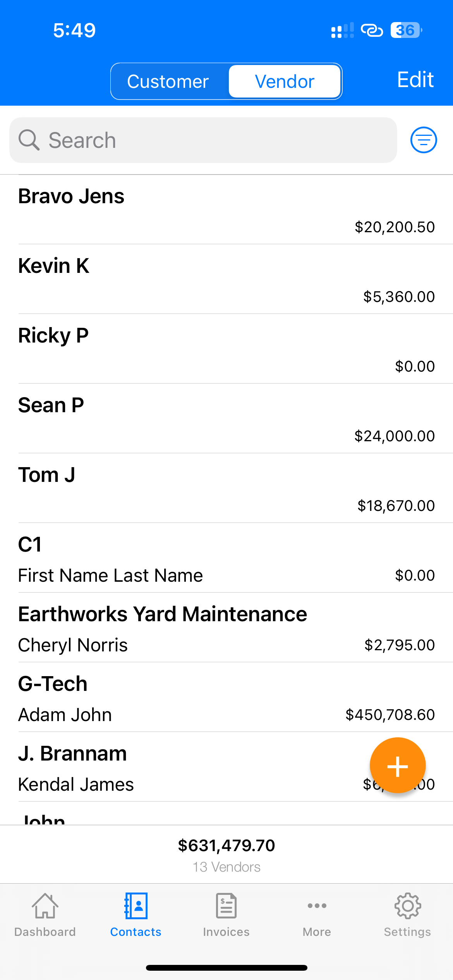This screenshot has width=453, height=980.
Task: Tap the battery indicator in status bar
Action: 406,30
